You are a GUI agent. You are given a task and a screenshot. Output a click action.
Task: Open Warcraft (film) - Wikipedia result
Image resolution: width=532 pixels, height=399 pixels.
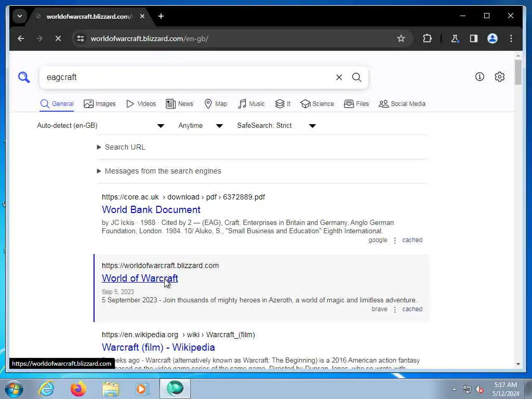(158, 348)
